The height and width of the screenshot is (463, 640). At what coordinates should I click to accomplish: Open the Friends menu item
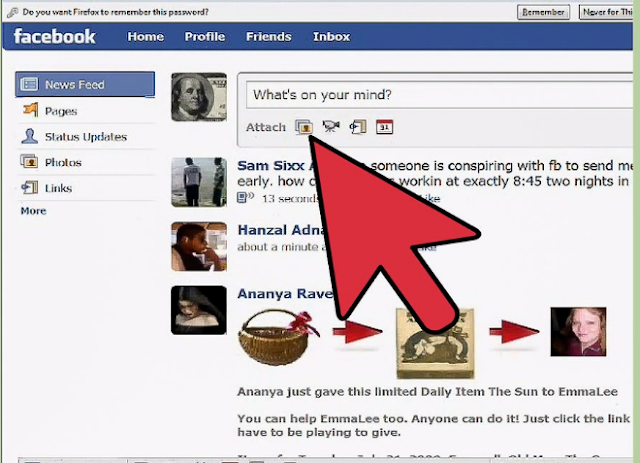[x=269, y=36]
